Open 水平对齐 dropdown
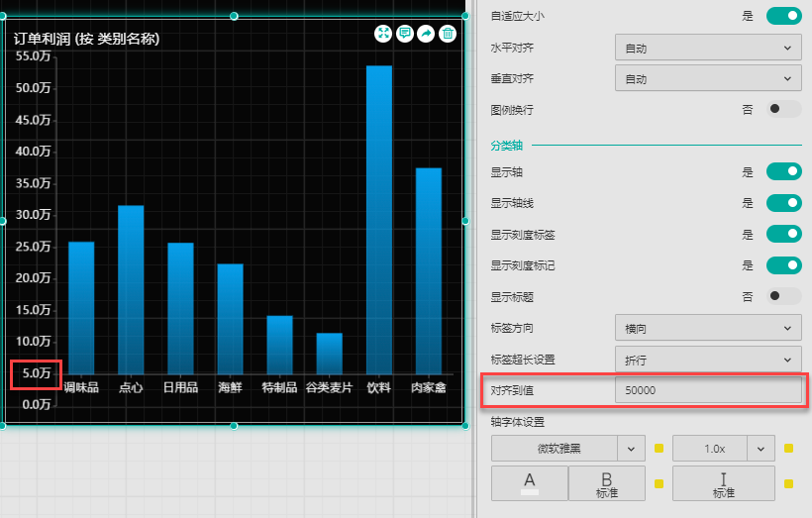 [x=708, y=48]
